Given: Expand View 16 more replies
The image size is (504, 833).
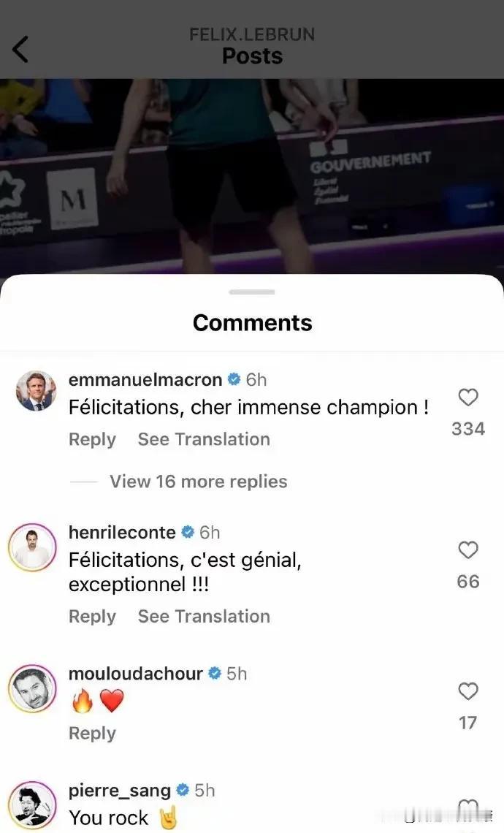Looking at the screenshot, I should [198, 482].
